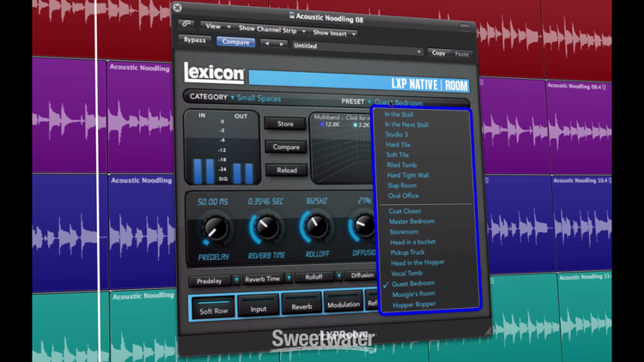
Task: Click the Diffusion parameter label button
Action: point(360,275)
